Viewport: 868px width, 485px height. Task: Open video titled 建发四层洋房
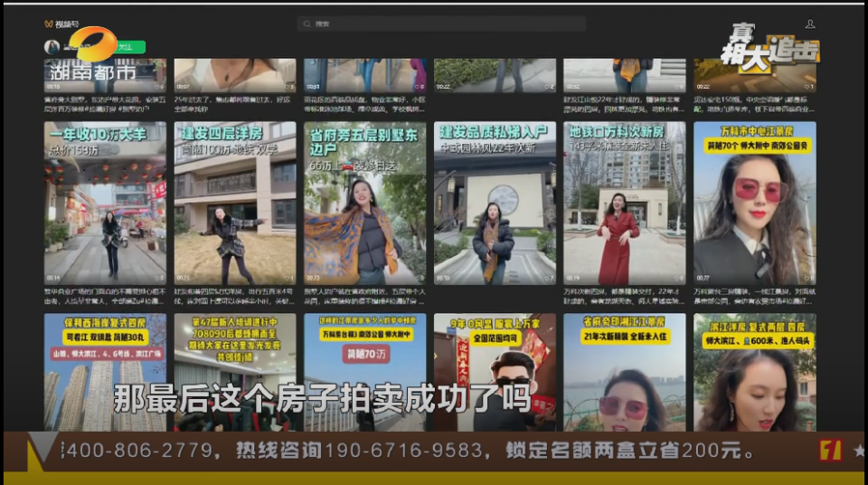point(235,203)
